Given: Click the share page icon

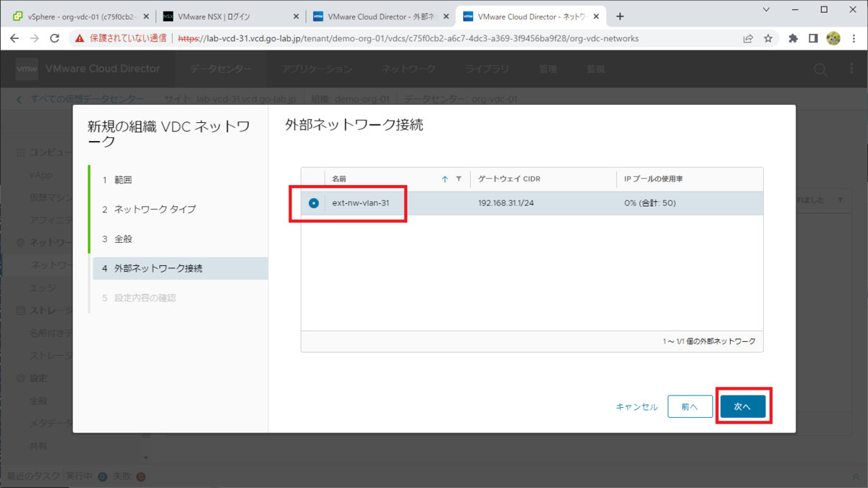Looking at the screenshot, I should [x=748, y=38].
